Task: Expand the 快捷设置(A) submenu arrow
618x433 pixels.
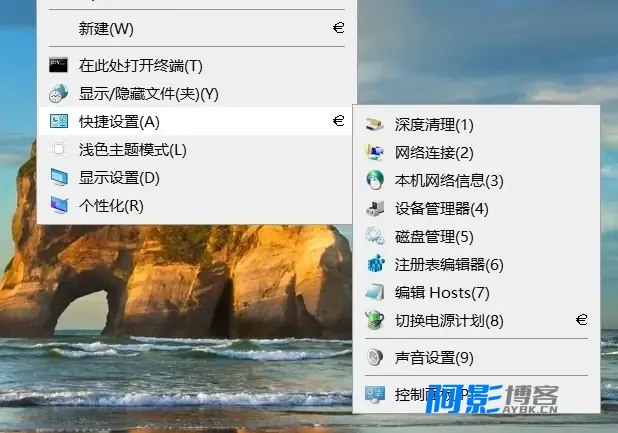Action: pyautogui.click(x=339, y=121)
